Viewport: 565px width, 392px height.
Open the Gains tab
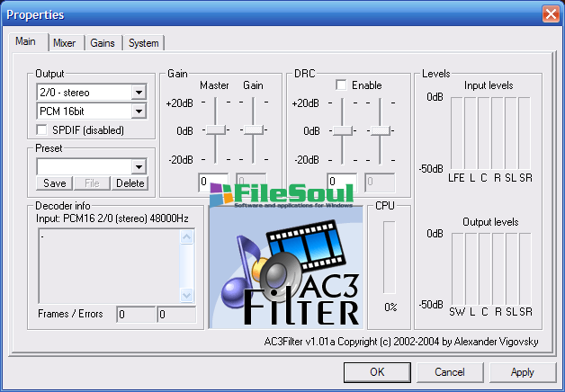point(103,43)
